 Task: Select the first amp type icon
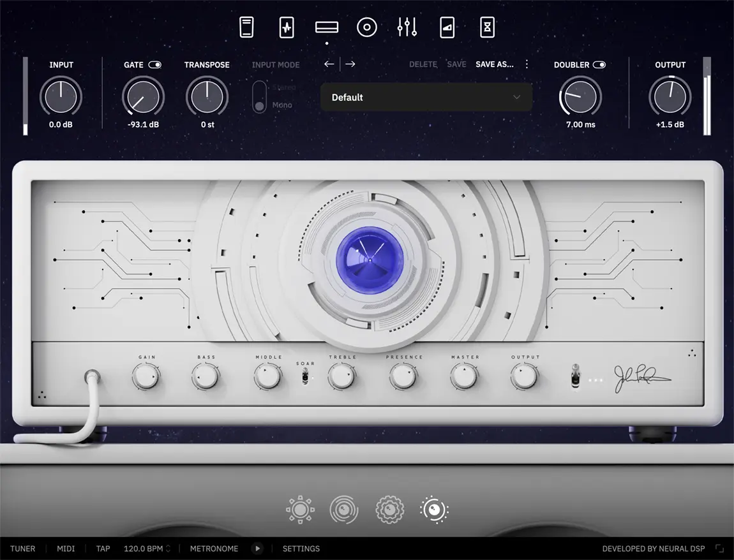click(300, 510)
